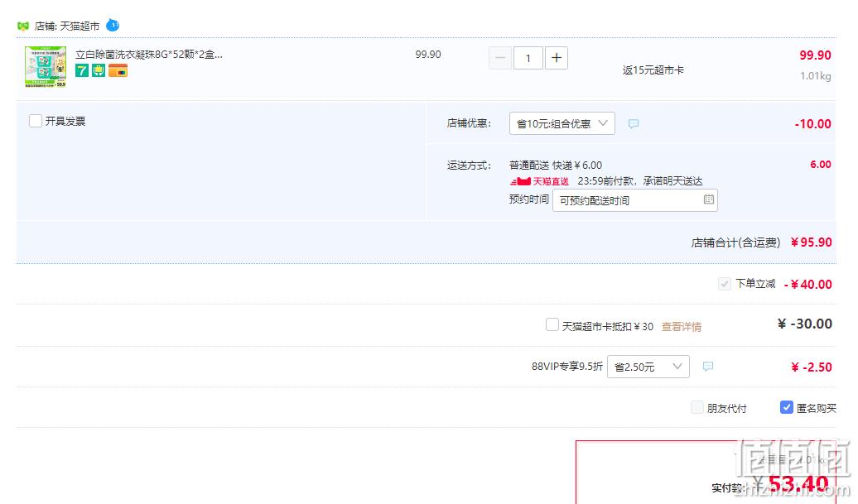The height and width of the screenshot is (504, 858).
Task: Decrease quantity with the minus button
Action: (x=500, y=58)
